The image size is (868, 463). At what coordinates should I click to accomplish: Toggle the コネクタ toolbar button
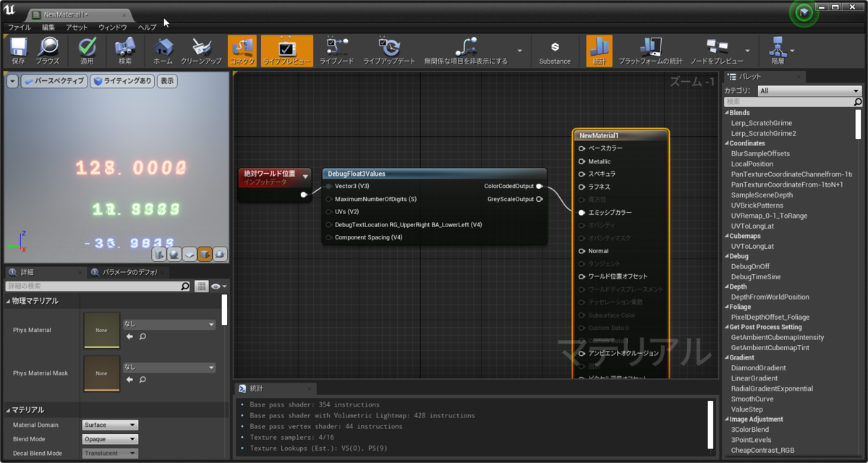click(x=242, y=51)
